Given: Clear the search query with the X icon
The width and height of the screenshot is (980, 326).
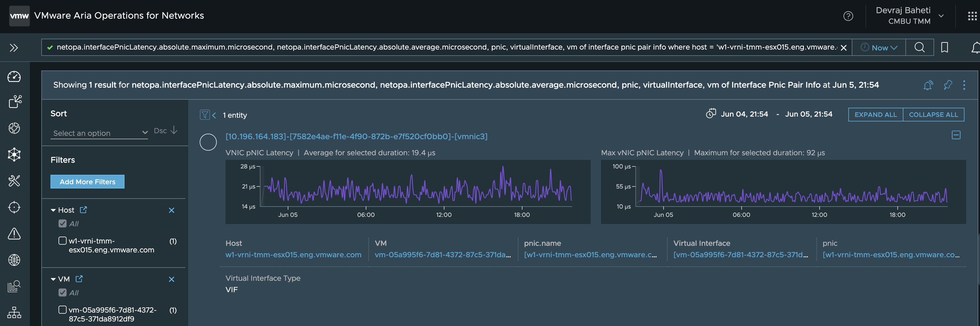Looking at the screenshot, I should coord(843,48).
